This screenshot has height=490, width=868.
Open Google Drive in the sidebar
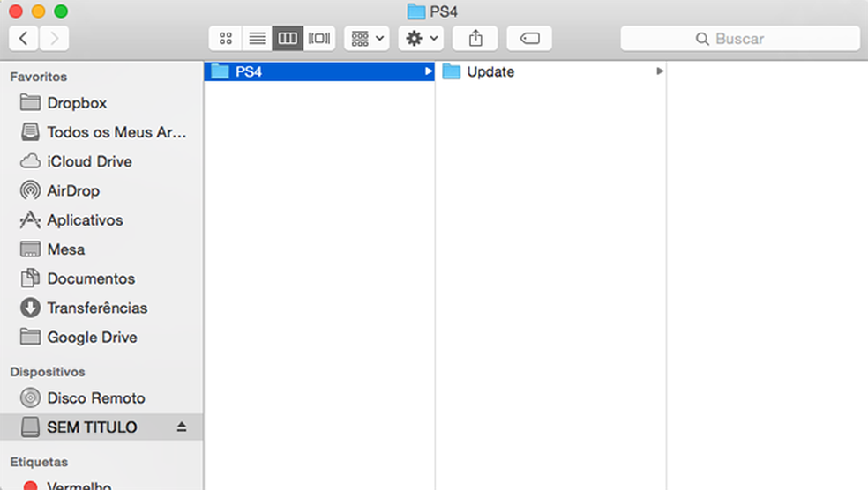[x=101, y=338]
